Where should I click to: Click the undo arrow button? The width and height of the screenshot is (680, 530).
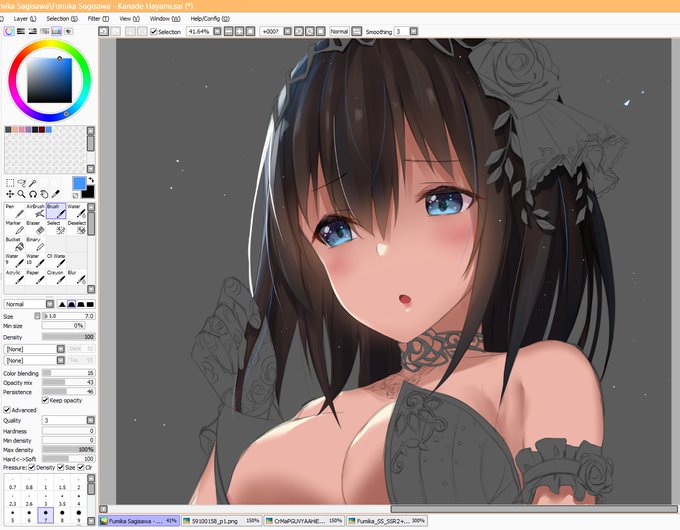(104, 31)
